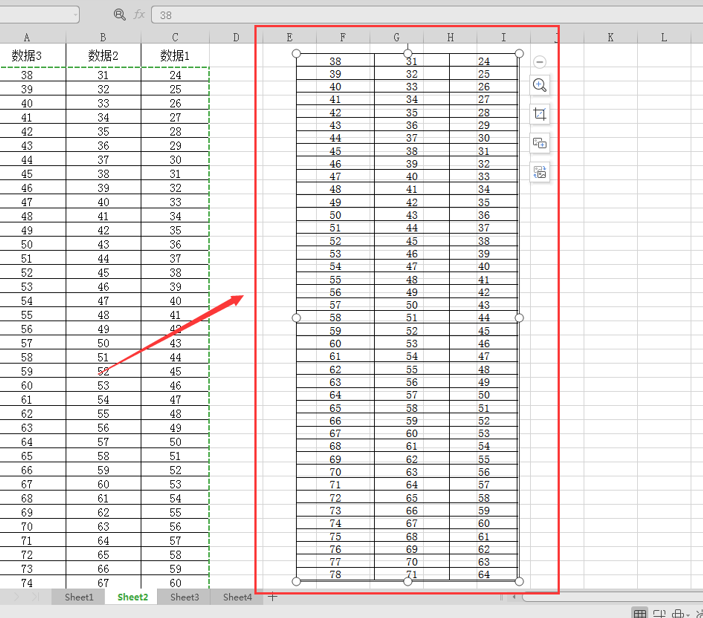Open the Sheet3 tab

point(184,597)
